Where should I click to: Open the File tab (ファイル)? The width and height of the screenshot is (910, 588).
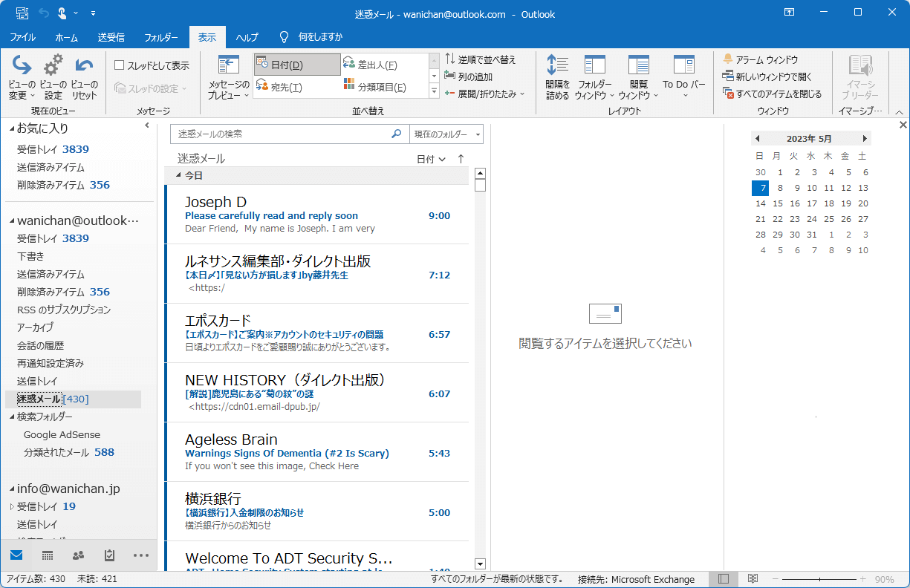click(x=22, y=37)
